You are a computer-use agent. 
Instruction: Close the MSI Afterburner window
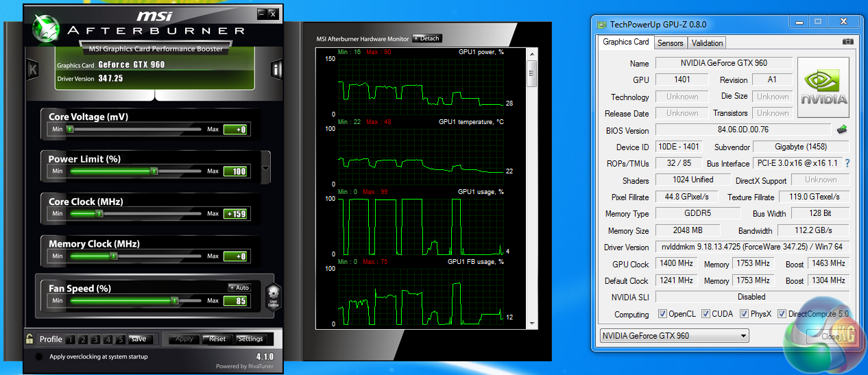click(x=273, y=13)
